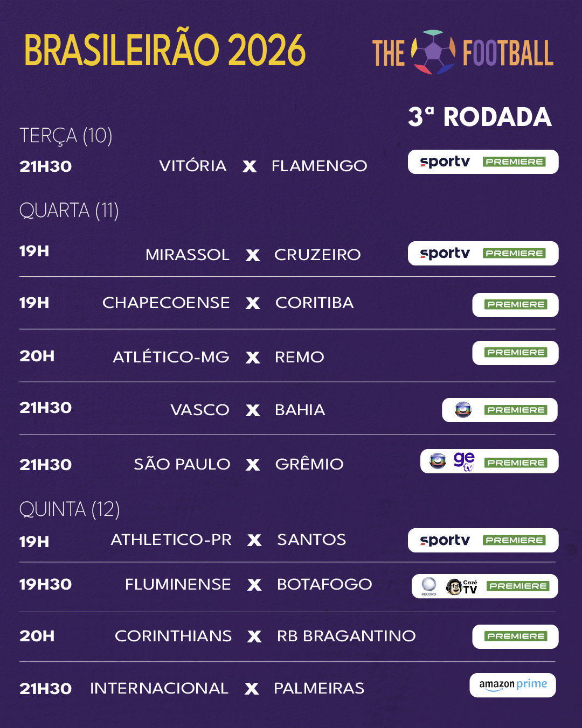The height and width of the screenshot is (728, 582).
Task: Click the amazon prime logo
Action: [513, 685]
